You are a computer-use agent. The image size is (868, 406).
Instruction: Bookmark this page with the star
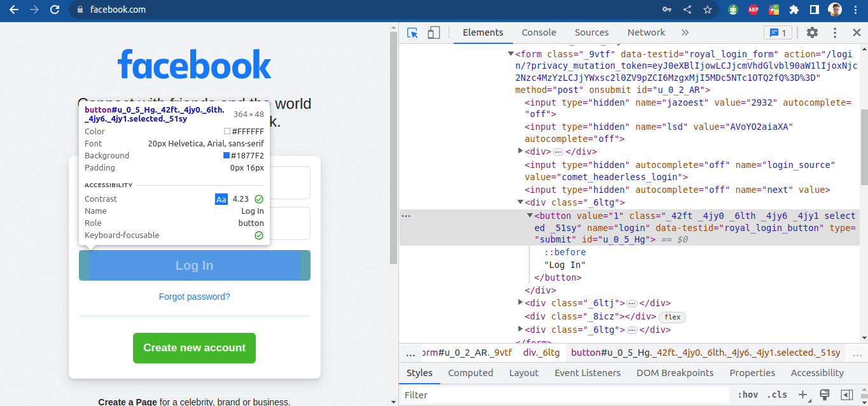coord(708,10)
